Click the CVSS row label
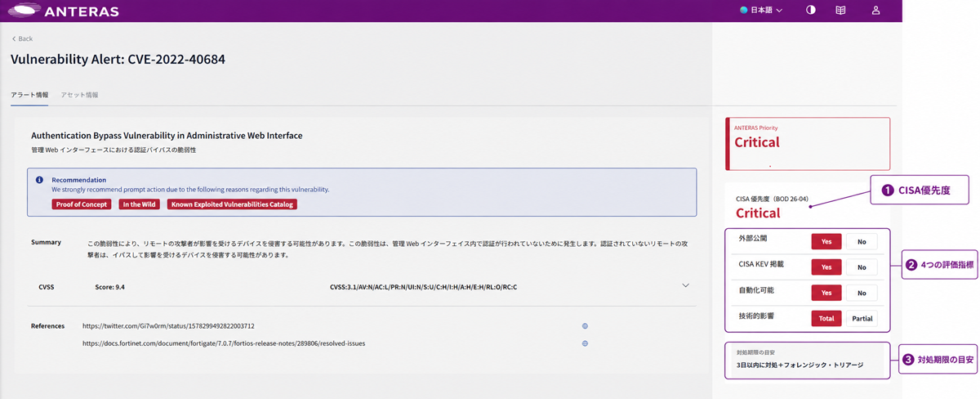 [47, 287]
